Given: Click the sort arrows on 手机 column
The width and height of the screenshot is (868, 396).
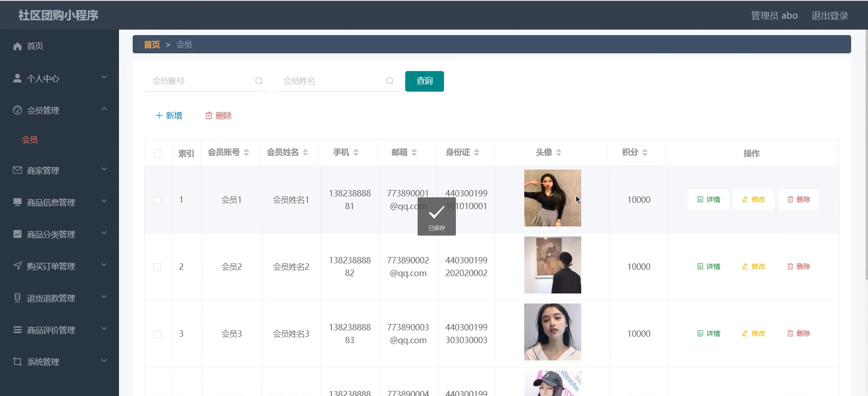Looking at the screenshot, I should point(356,153).
